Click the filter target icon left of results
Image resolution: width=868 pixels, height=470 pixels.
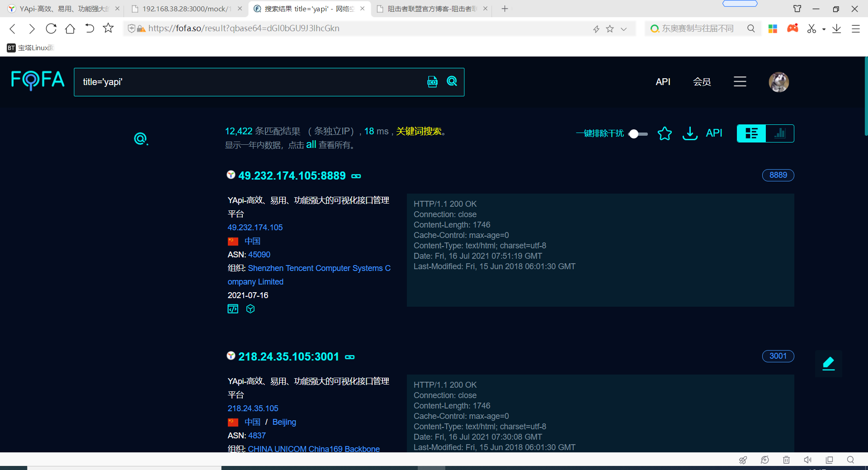pos(141,138)
